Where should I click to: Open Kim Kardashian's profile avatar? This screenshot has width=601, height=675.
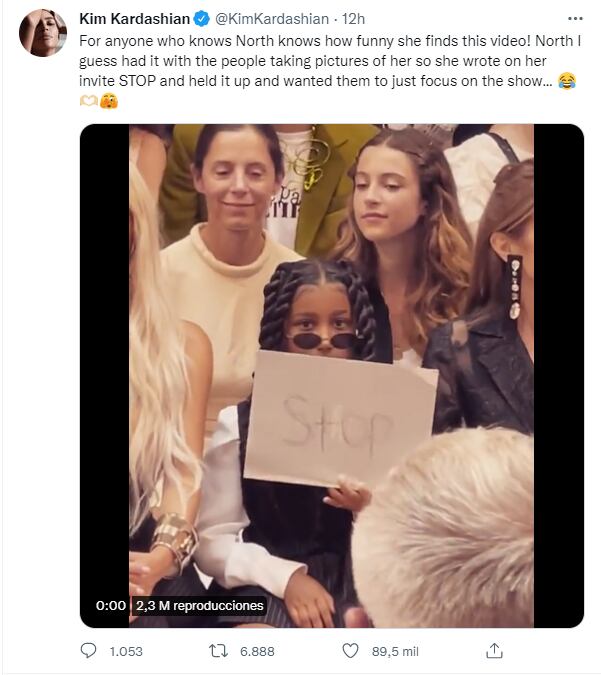tap(43, 33)
